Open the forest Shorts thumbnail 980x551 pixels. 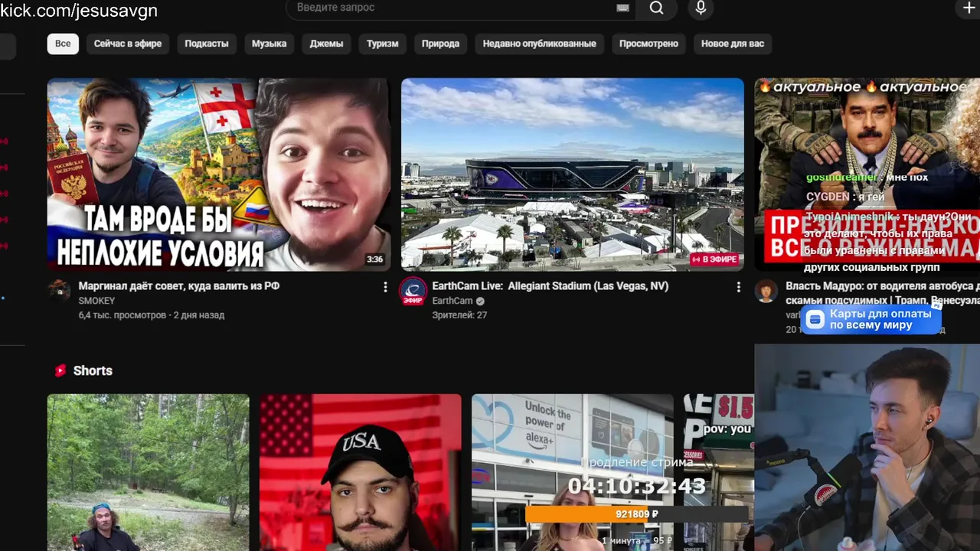[148, 472]
